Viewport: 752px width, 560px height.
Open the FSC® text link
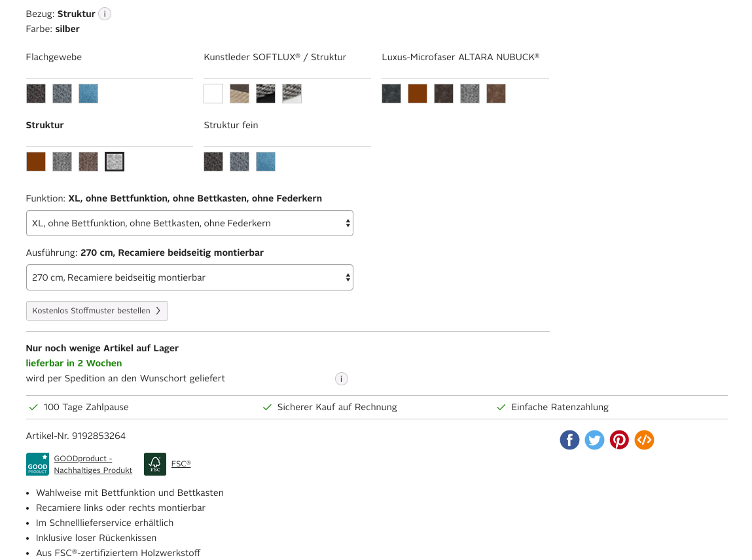pyautogui.click(x=181, y=464)
